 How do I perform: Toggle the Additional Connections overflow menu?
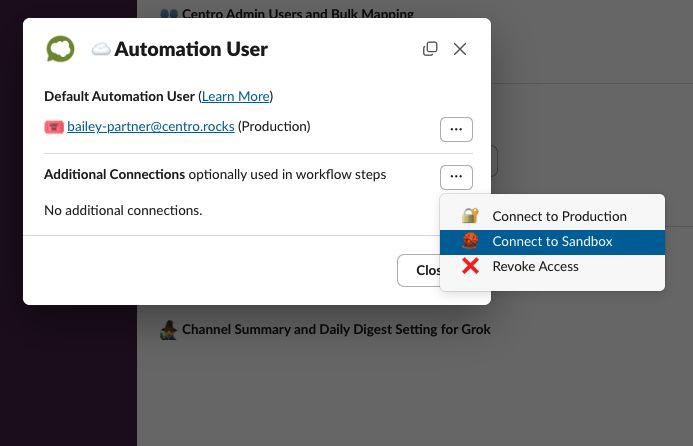click(456, 177)
